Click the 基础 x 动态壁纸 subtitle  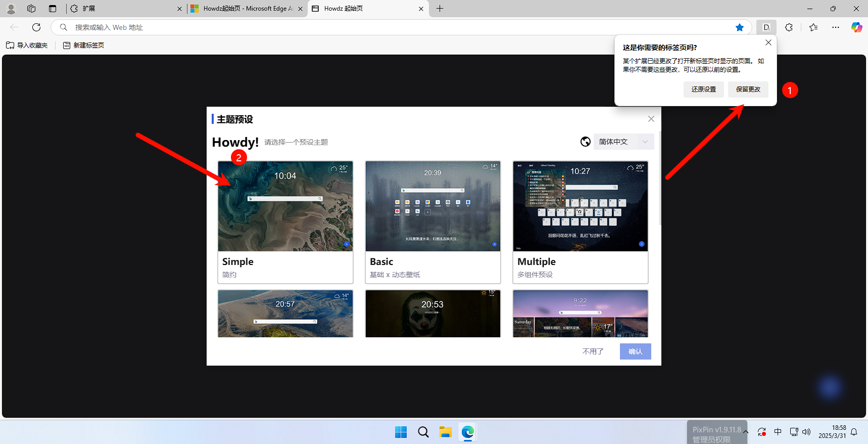click(395, 275)
